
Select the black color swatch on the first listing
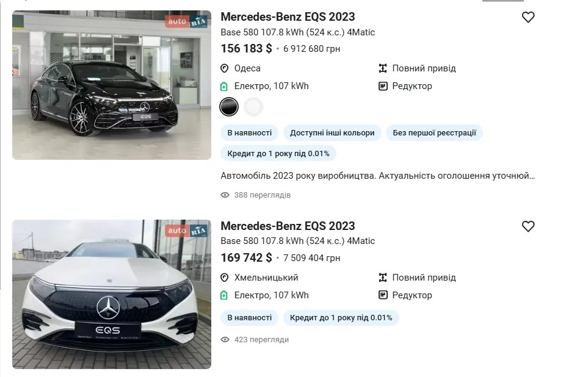[x=229, y=107]
